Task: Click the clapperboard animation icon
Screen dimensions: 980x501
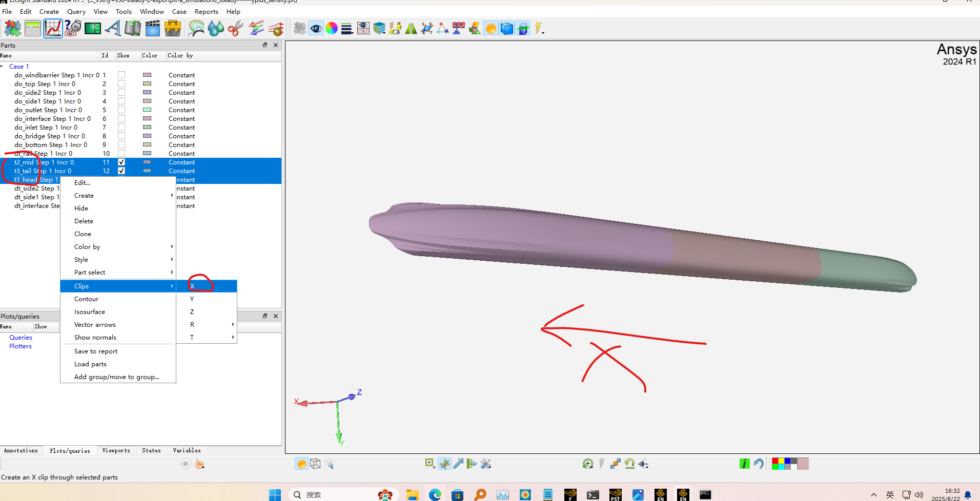Action: pos(153,29)
